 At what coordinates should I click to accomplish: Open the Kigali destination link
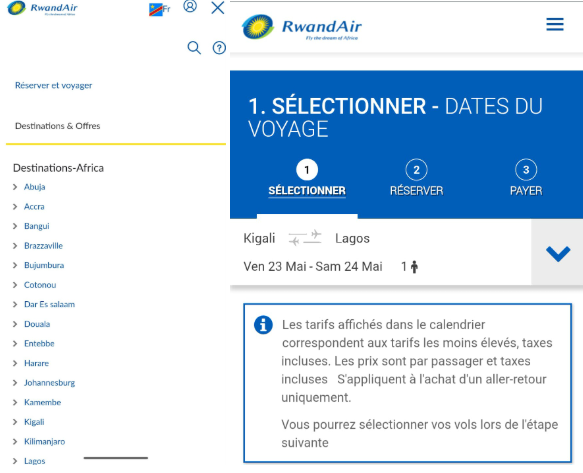[34, 422]
